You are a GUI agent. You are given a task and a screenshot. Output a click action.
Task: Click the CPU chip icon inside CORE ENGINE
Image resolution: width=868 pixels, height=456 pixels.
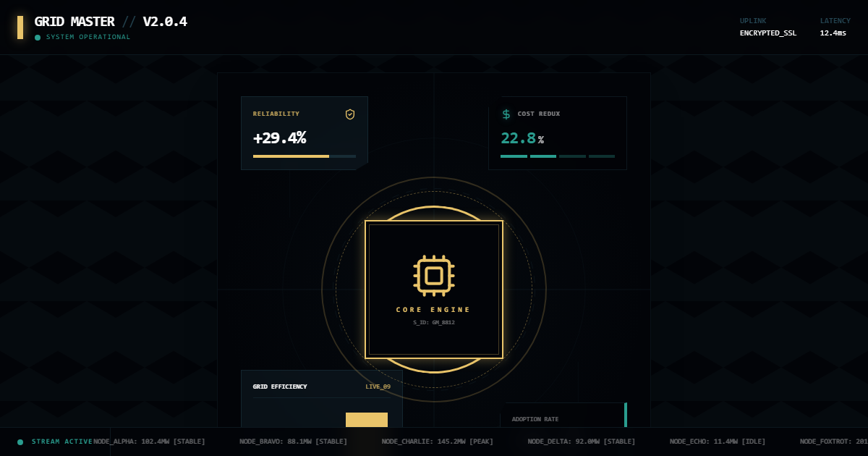pos(434,276)
